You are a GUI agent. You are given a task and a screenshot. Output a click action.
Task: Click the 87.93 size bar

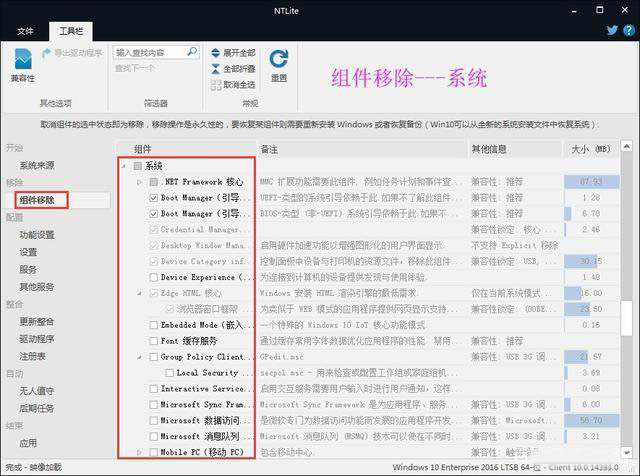591,182
